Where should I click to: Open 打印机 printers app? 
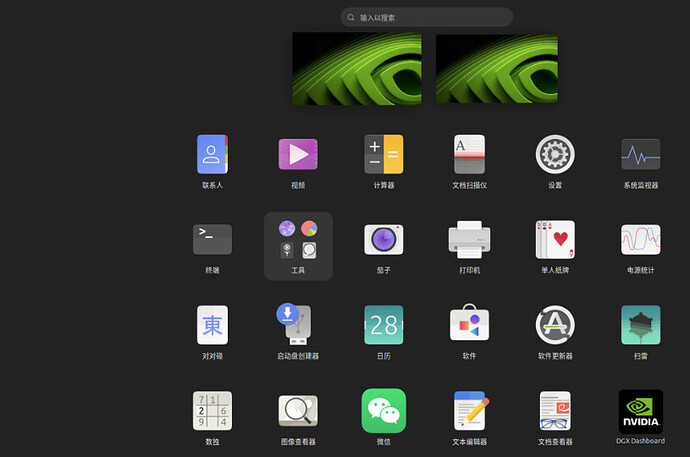coord(469,240)
